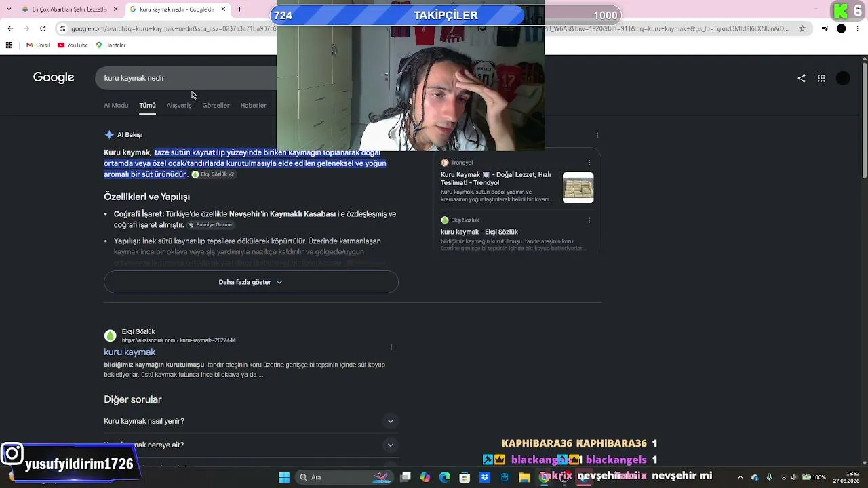This screenshot has width=868, height=488.
Task: Open the 'kuru kaymak - Ekşi Sözlük' source card
Action: coord(517,234)
